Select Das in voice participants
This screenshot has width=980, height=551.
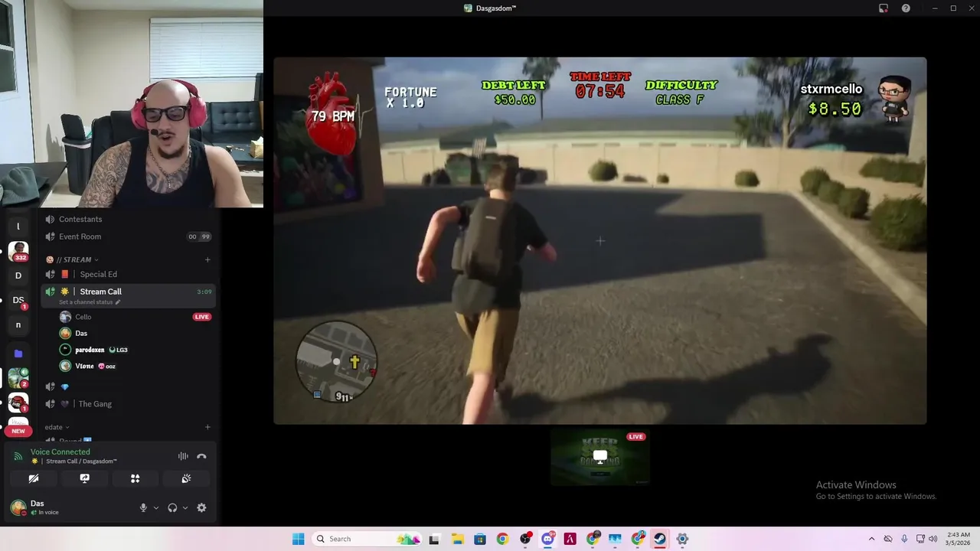[x=129, y=333]
